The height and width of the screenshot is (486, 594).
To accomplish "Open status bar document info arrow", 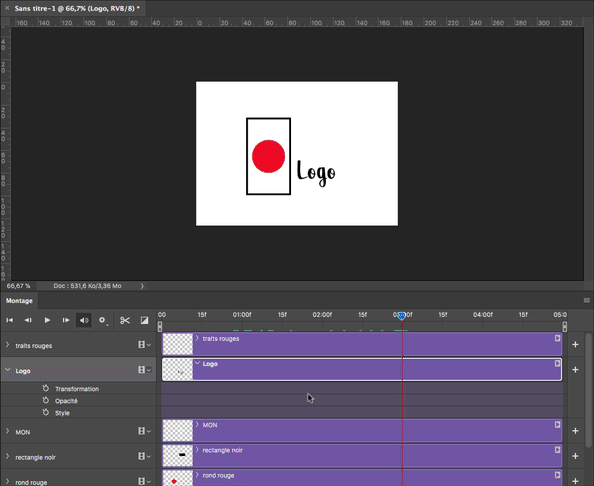I will point(142,286).
